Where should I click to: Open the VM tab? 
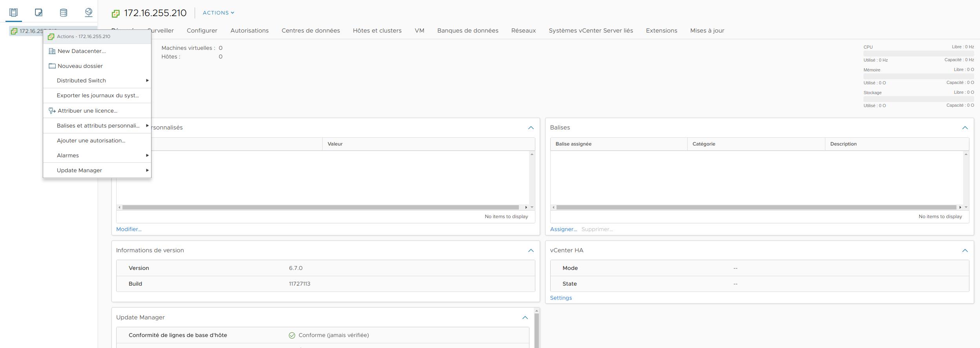click(420, 31)
